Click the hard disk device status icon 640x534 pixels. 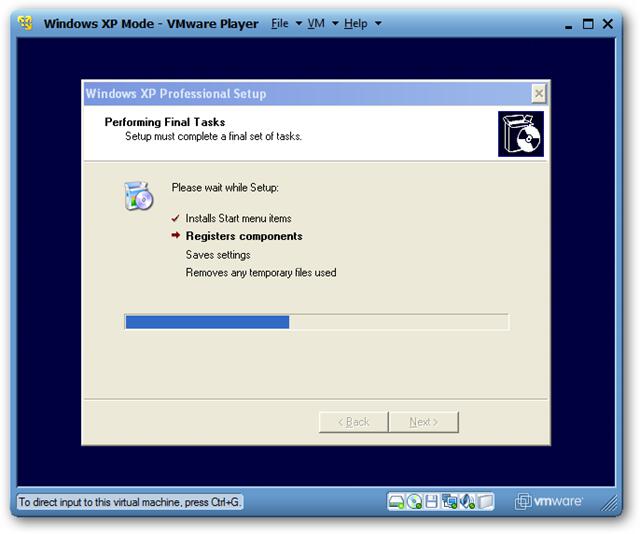396,502
